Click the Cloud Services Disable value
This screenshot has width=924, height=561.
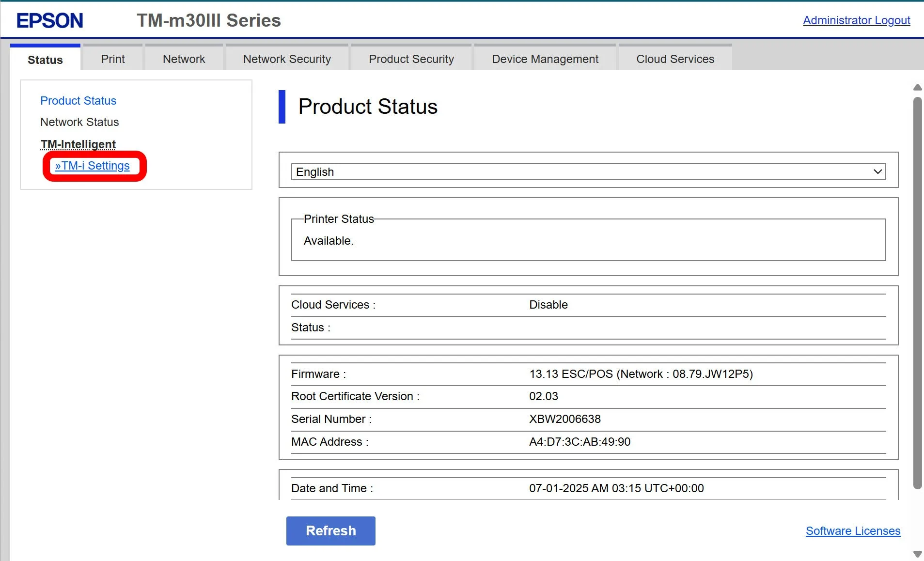point(548,305)
